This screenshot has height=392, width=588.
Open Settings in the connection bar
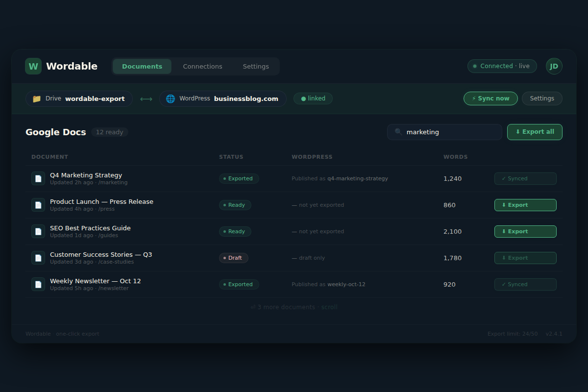pyautogui.click(x=542, y=98)
